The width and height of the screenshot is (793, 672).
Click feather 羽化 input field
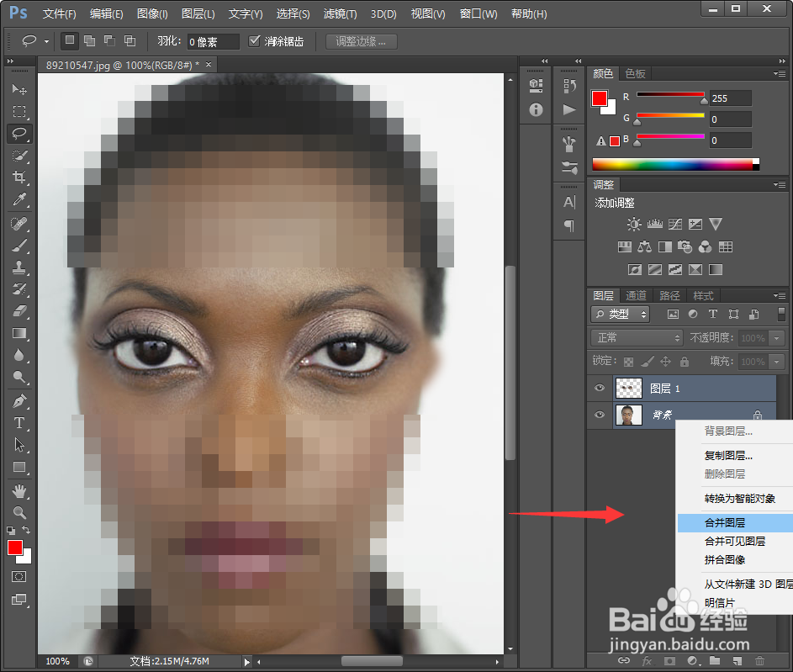[213, 41]
